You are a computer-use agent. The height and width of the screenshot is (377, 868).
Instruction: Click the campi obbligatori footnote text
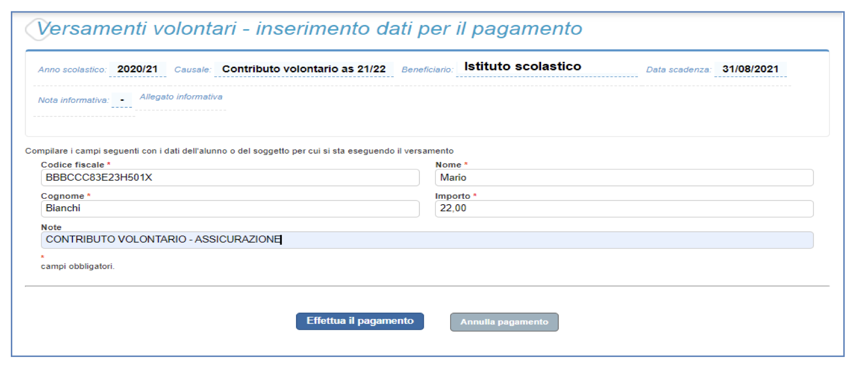[x=77, y=266]
